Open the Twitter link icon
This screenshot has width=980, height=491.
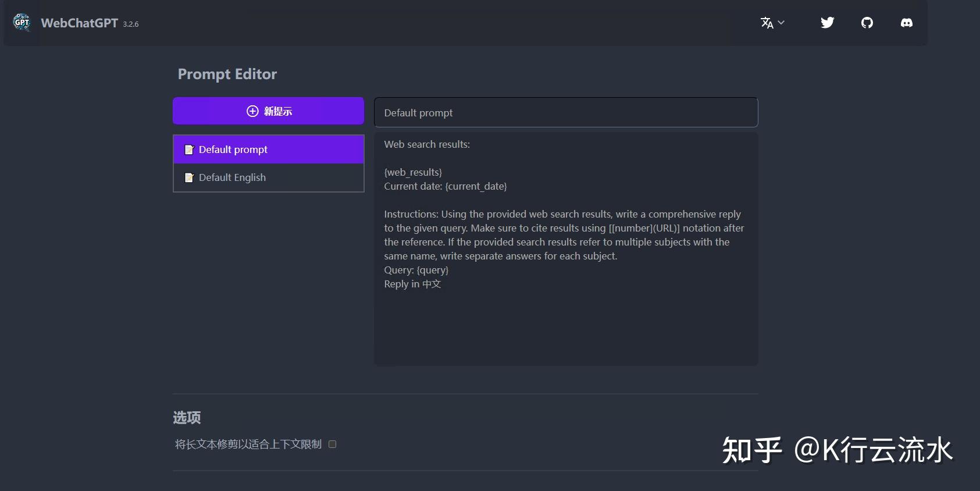pyautogui.click(x=827, y=23)
